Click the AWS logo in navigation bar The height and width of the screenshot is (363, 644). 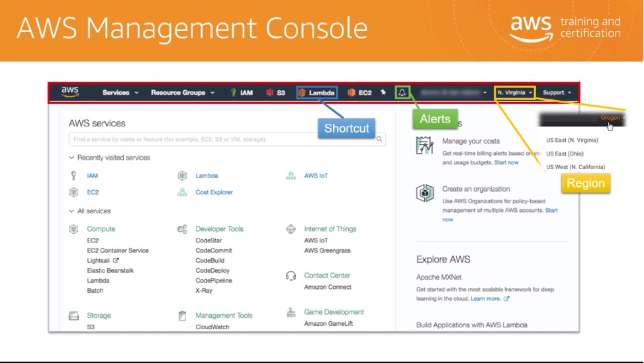point(69,91)
